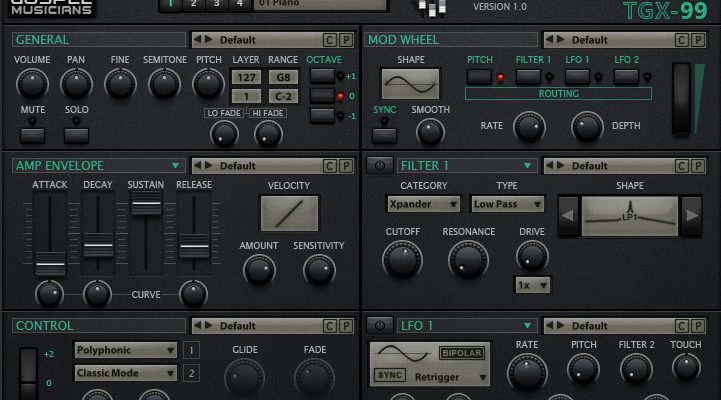721x400 pixels.
Task: Open the Low Pass filter Type dropdown
Action: click(507, 205)
